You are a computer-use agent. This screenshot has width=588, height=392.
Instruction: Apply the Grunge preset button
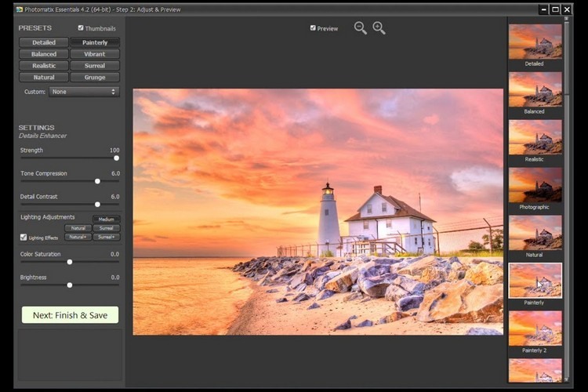(x=95, y=78)
